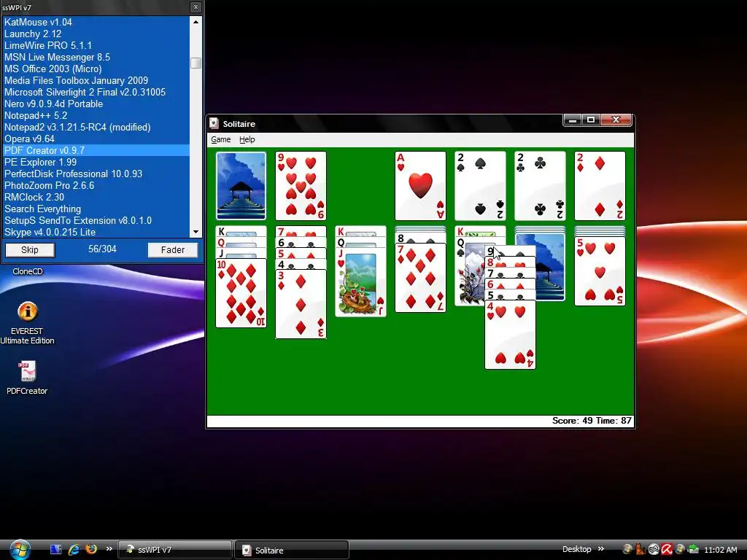
Task: Open the PDFCreator desktop icon
Action: pyautogui.click(x=27, y=378)
